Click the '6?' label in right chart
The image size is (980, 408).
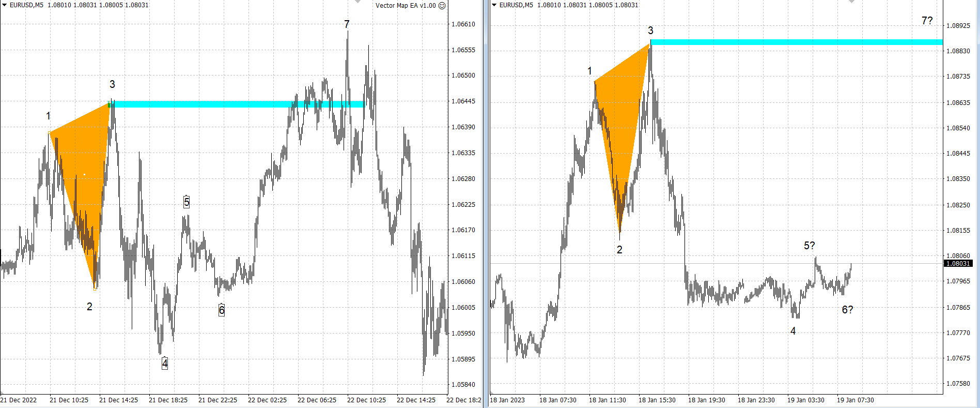tap(848, 310)
